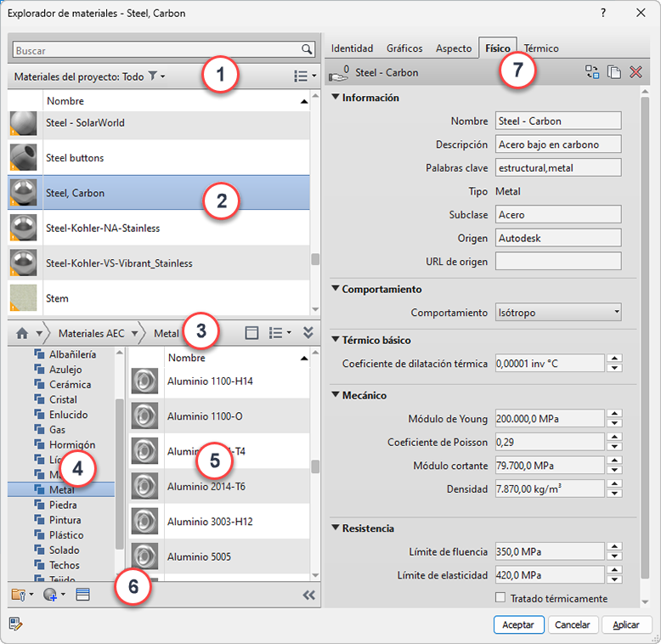The image size is (661, 644).
Task: Click the dialog help question mark
Action: (603, 13)
